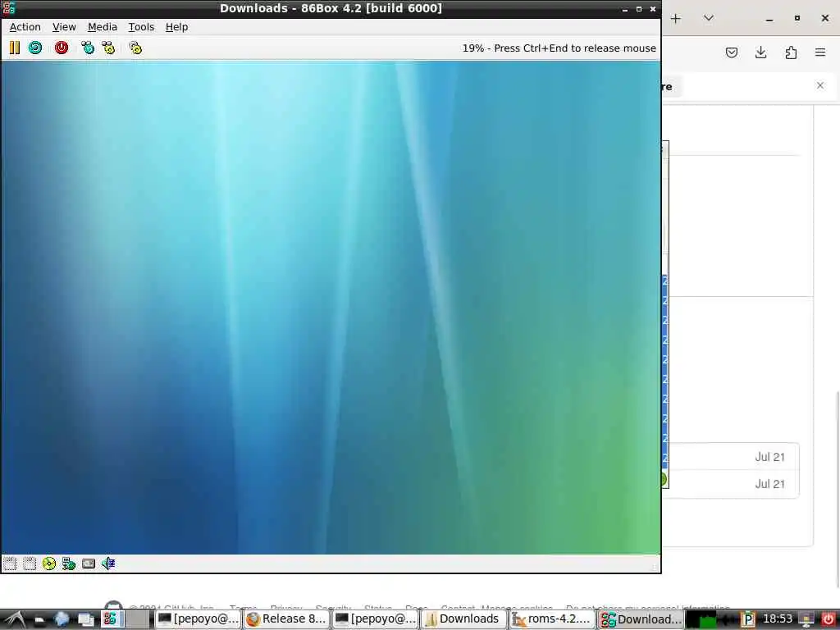The width and height of the screenshot is (840, 630).
Task: Click the system tray monitor icon
Action: (x=806, y=620)
